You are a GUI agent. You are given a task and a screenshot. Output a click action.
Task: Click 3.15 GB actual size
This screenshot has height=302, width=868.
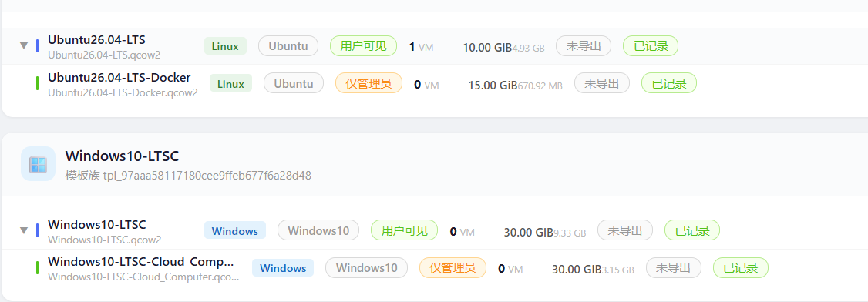click(x=617, y=270)
